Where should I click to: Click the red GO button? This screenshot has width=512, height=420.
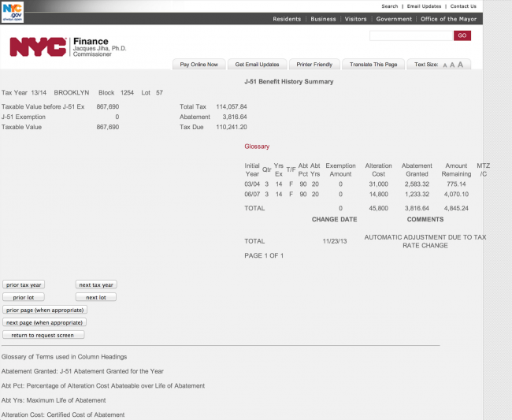coord(462,35)
